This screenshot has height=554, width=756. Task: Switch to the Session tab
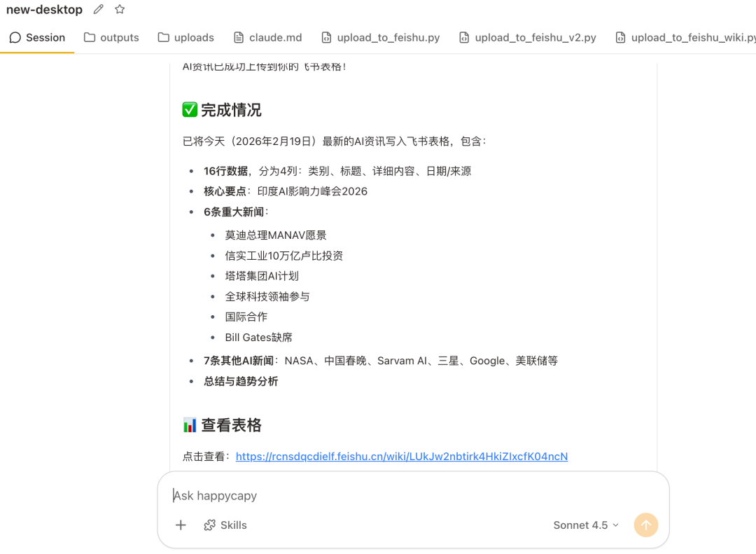tap(36, 38)
